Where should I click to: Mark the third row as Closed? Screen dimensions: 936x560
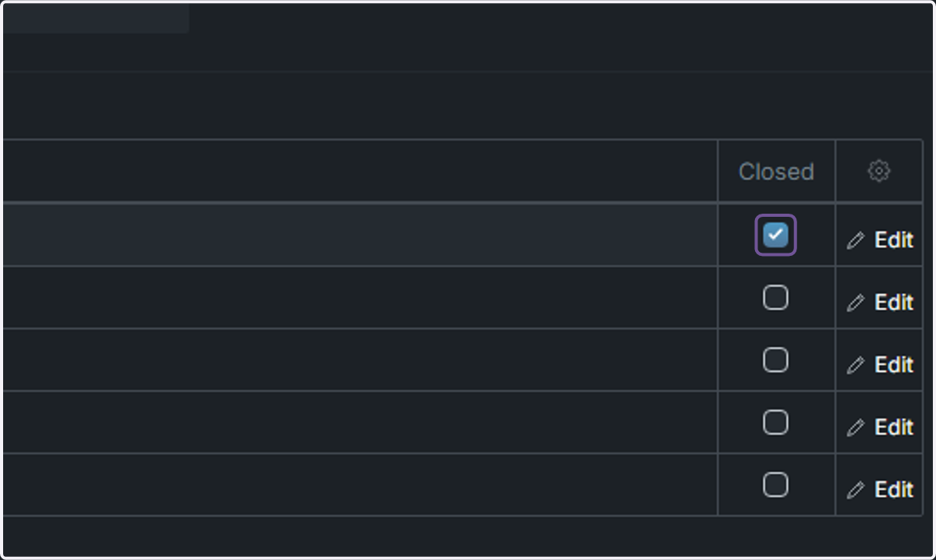click(x=775, y=360)
